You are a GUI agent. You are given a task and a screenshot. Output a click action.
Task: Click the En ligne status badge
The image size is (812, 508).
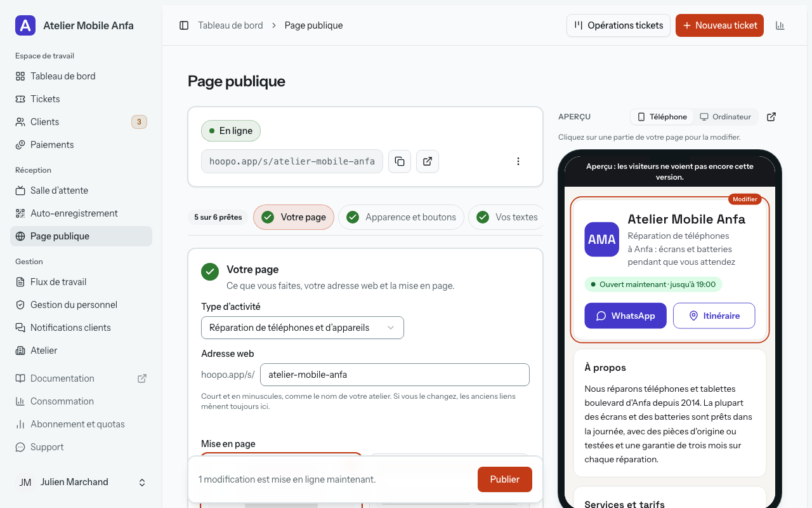coord(231,131)
